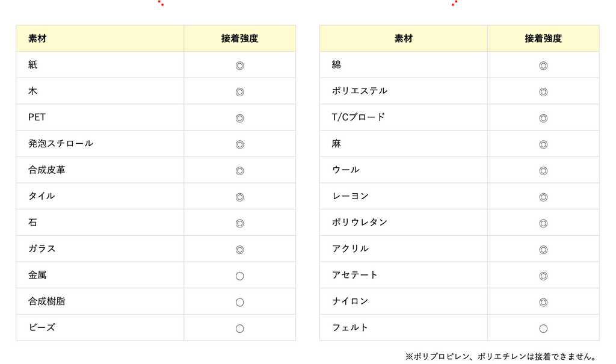Screen dimensions: 616x364
Task: Click the ポリエステル row label
Action: (360, 91)
